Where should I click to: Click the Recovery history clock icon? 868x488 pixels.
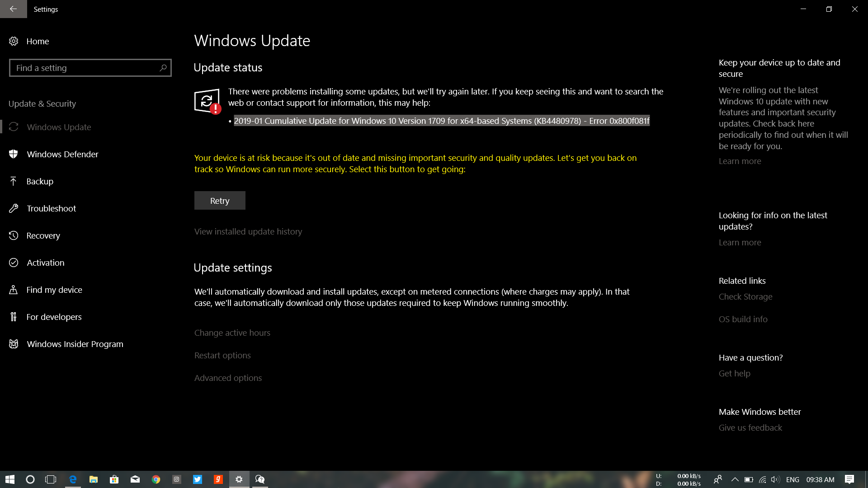pos(14,235)
